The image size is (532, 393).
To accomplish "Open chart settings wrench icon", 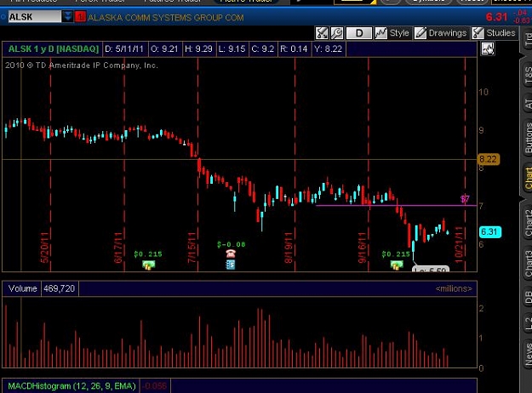I will [337, 33].
